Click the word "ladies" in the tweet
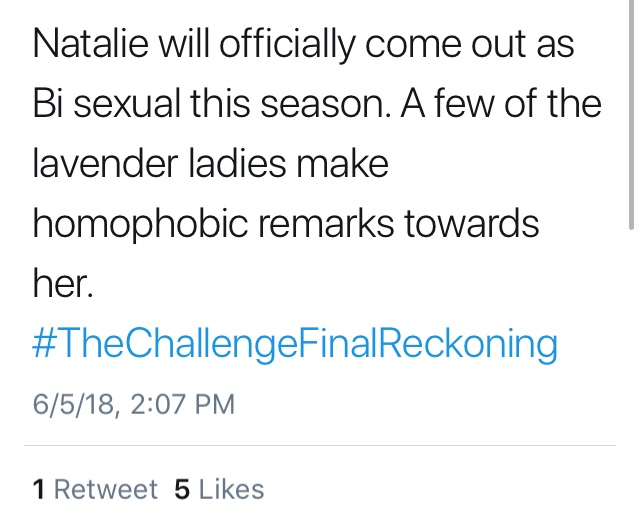The width and height of the screenshot is (640, 515). click(x=237, y=163)
